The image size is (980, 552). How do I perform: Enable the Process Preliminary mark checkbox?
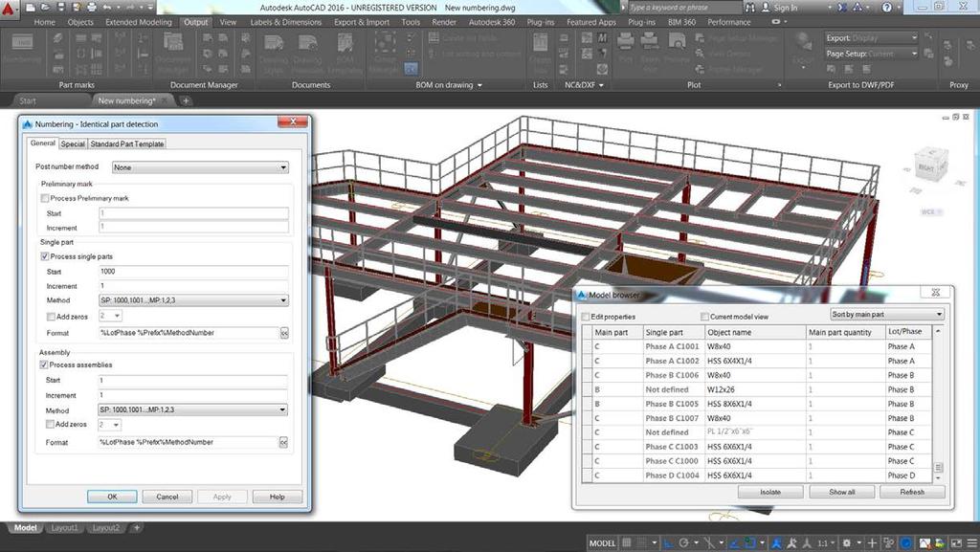click(45, 198)
